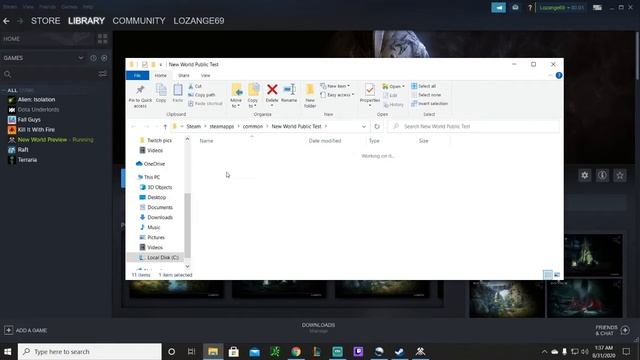Switch to the Share ribbon tab
Viewport: 640px width, 360px height.
pos(184,76)
